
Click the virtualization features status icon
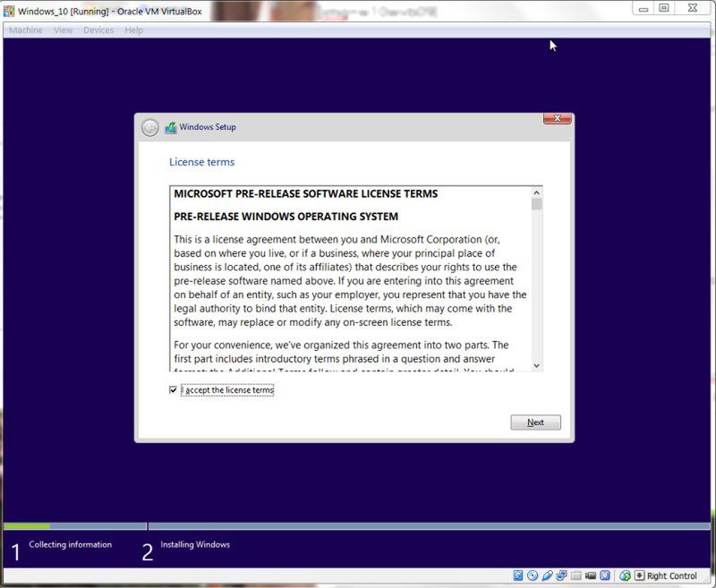tap(605, 575)
